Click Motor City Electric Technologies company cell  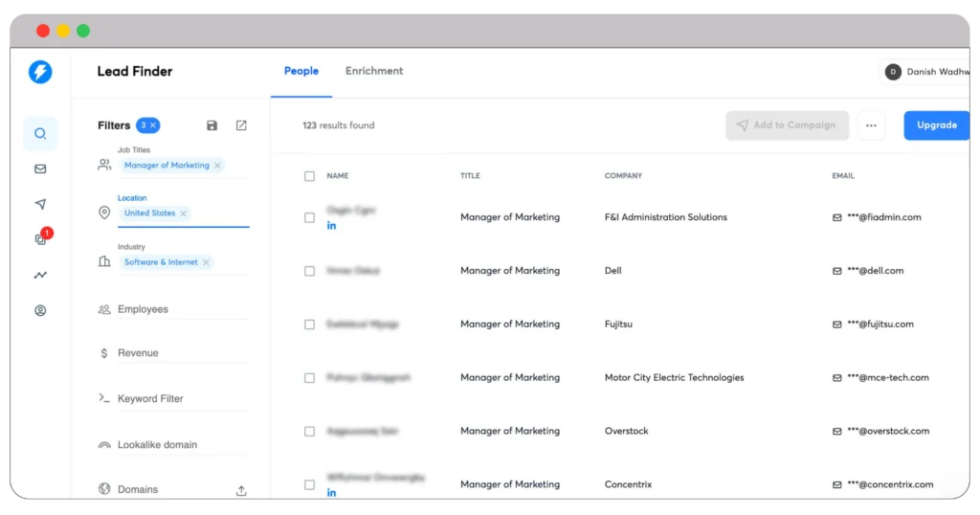point(675,378)
